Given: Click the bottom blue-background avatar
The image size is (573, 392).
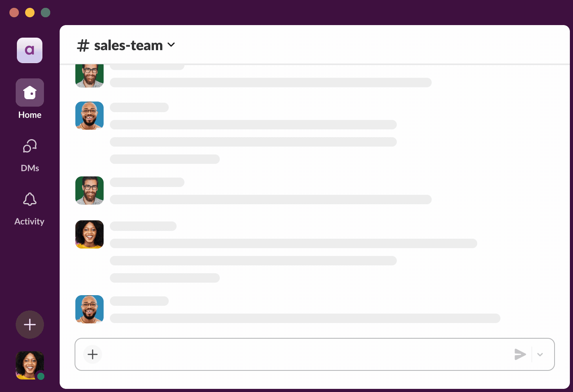Looking at the screenshot, I should (x=89, y=309).
